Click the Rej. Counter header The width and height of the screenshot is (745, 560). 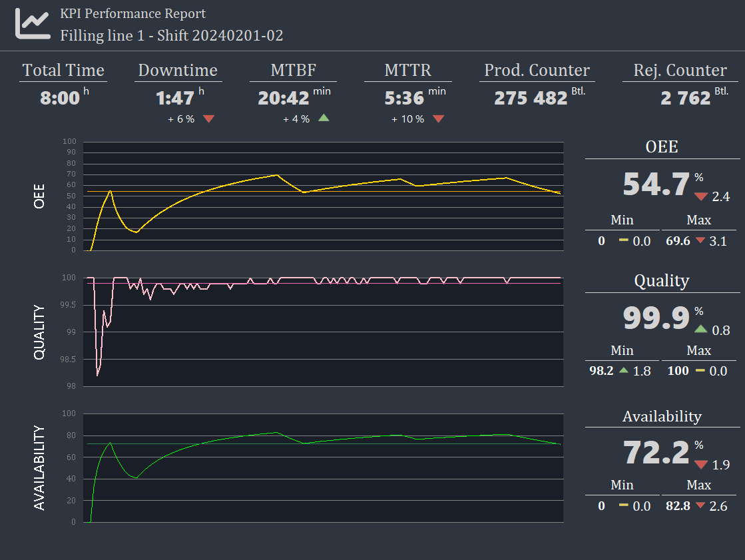click(x=680, y=70)
